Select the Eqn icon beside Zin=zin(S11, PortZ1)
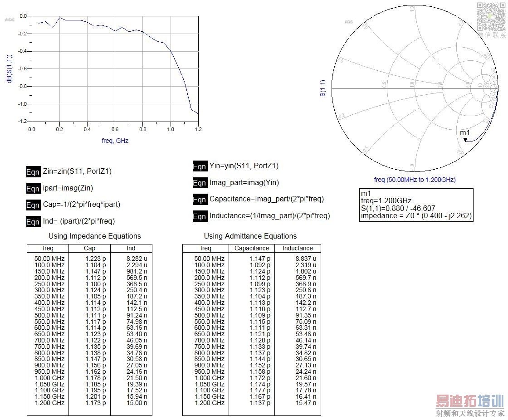The height and width of the screenshot is (420, 508). [34, 172]
